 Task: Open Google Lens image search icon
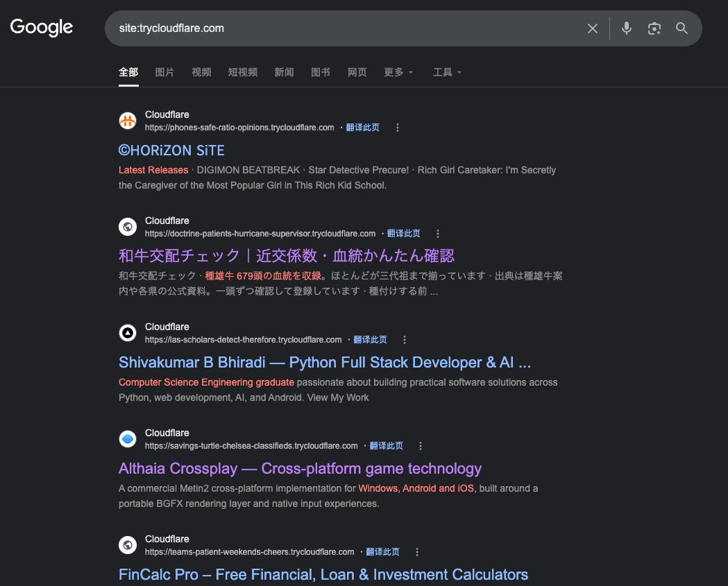pyautogui.click(x=654, y=28)
